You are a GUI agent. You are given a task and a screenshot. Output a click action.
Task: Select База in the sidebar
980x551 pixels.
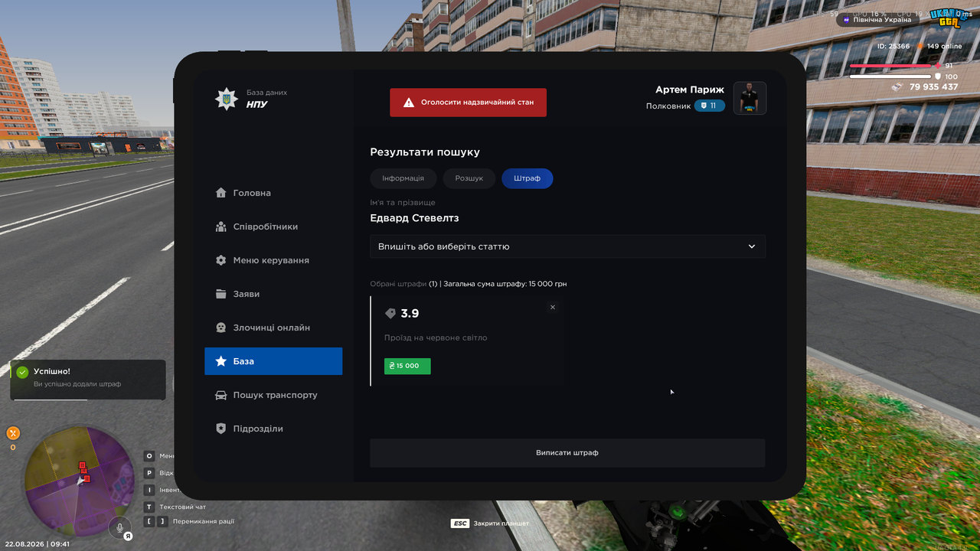(273, 361)
